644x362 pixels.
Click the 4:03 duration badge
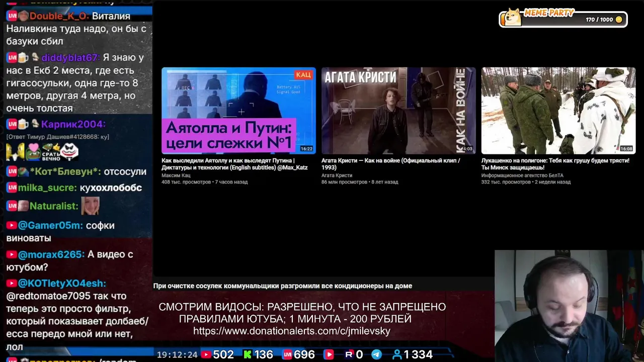click(467, 149)
